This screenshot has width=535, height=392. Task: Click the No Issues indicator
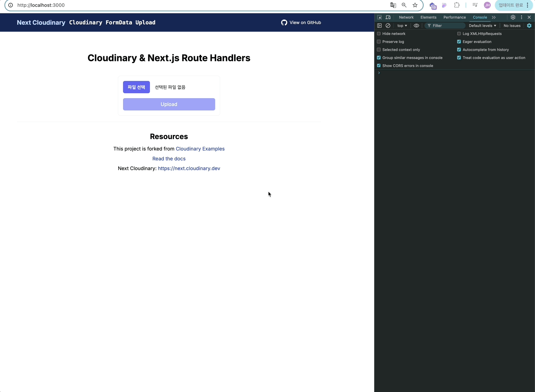pos(512,26)
